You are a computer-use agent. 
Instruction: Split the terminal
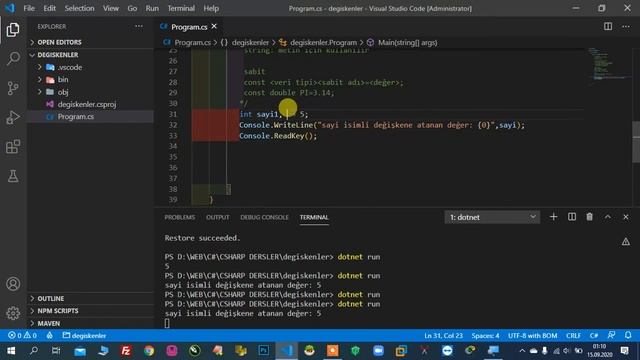[x=572, y=217]
